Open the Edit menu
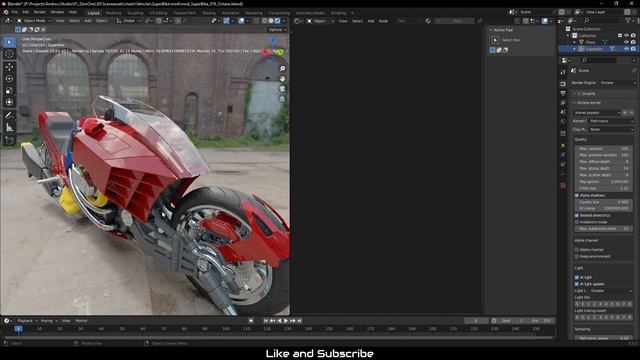The image size is (640, 360). [26, 12]
